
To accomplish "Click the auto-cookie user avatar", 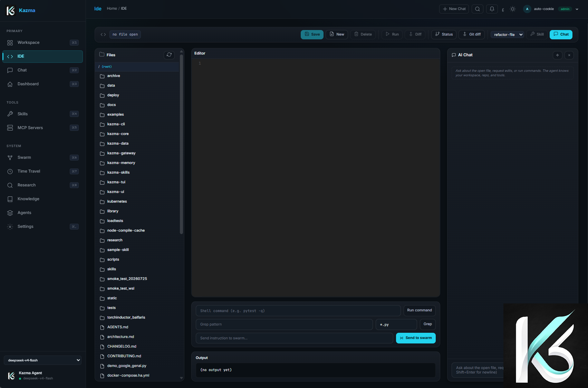I will click(x=527, y=9).
